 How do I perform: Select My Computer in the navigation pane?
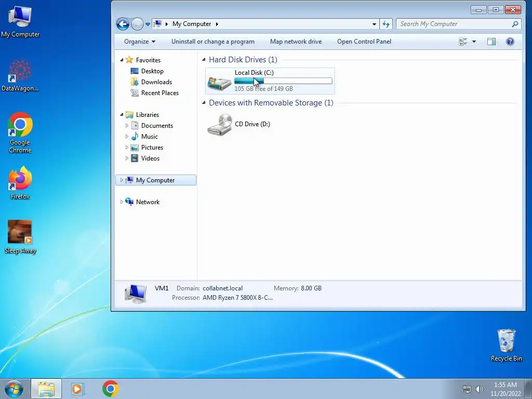coord(155,180)
